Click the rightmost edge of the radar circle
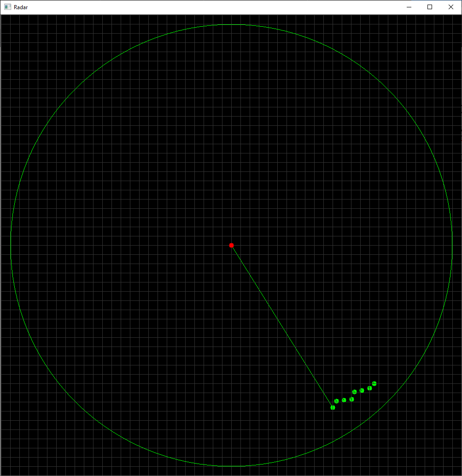The image size is (462, 476). (x=452, y=245)
